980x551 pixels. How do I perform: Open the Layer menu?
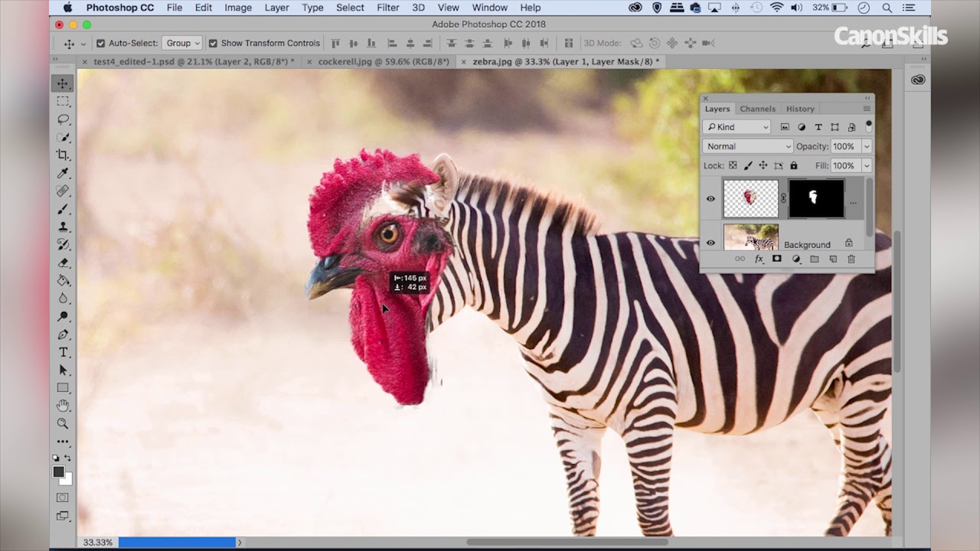[x=276, y=8]
